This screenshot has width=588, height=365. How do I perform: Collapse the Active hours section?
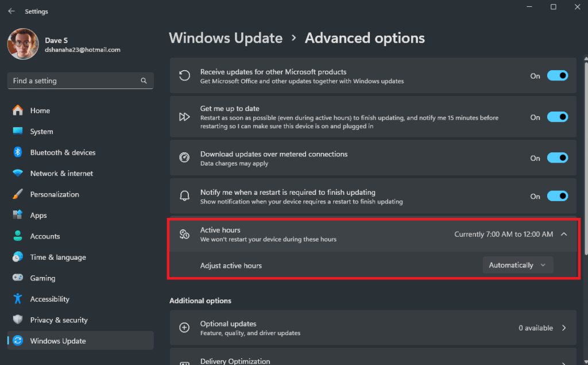tap(564, 234)
